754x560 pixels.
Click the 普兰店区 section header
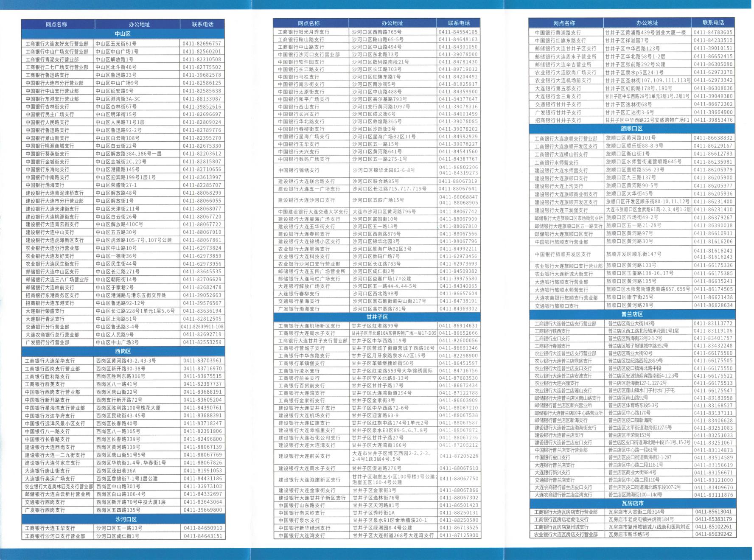coord(632,314)
